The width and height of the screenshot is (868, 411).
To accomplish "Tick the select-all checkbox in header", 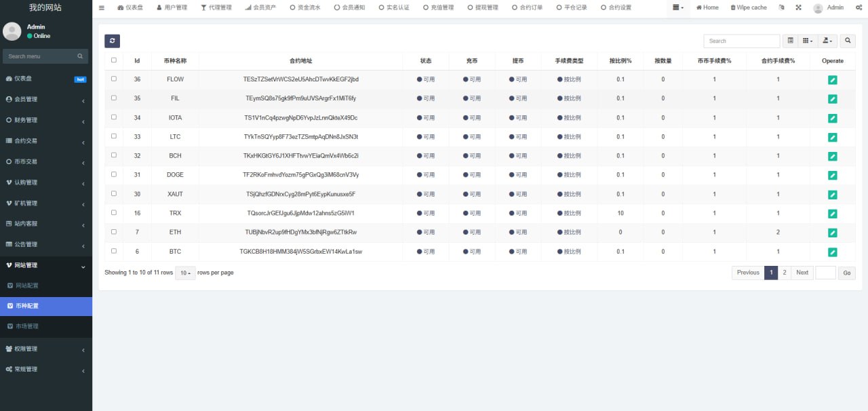I will (113, 60).
